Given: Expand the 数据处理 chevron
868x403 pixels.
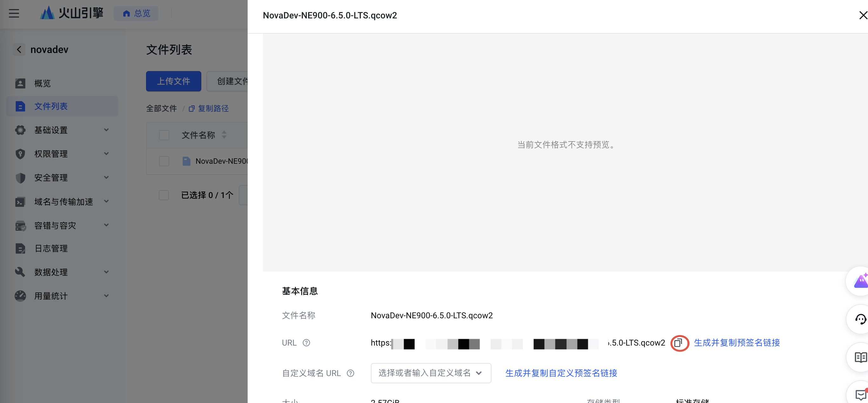Looking at the screenshot, I should coord(106,272).
